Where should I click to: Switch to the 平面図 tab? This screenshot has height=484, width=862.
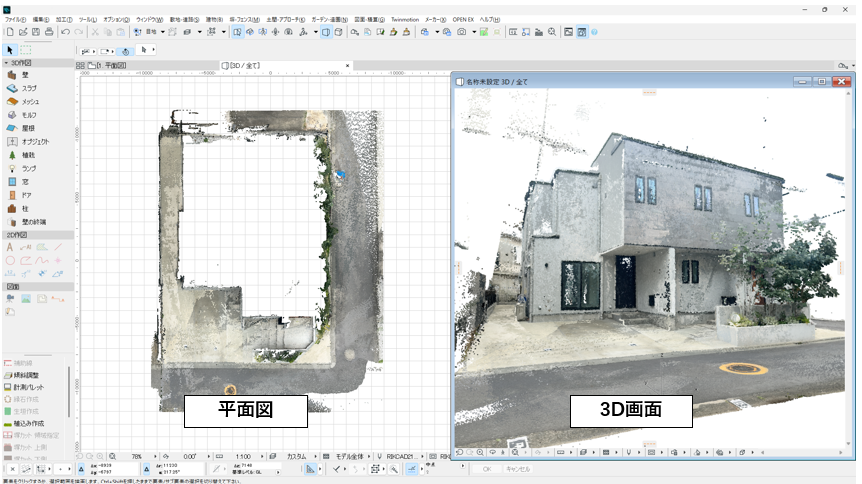pos(110,65)
